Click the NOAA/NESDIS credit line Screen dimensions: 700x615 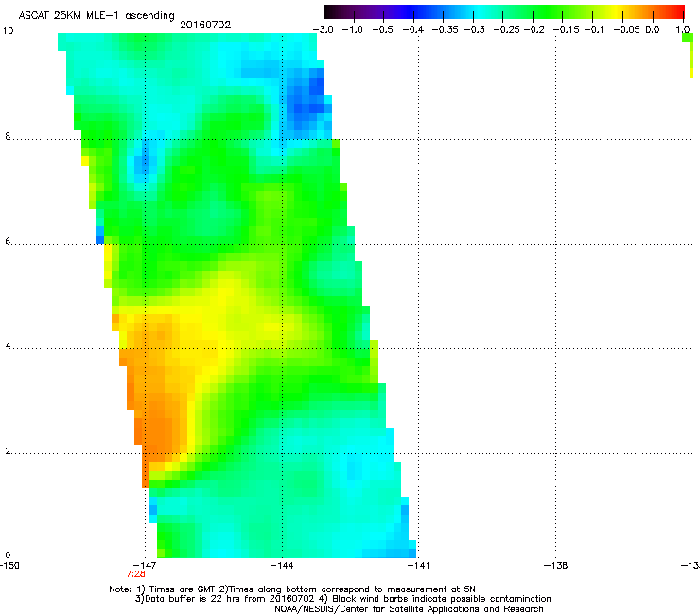coord(409,609)
